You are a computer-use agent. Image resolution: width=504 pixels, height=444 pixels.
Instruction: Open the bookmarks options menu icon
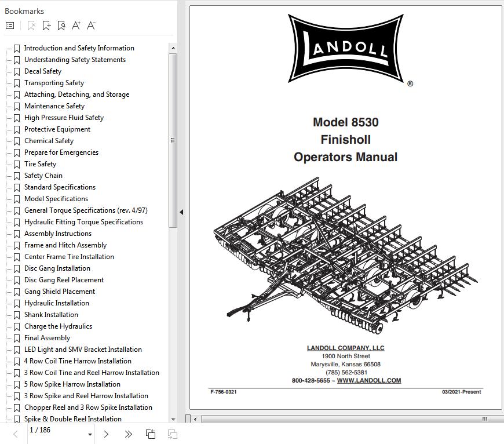click(x=10, y=26)
